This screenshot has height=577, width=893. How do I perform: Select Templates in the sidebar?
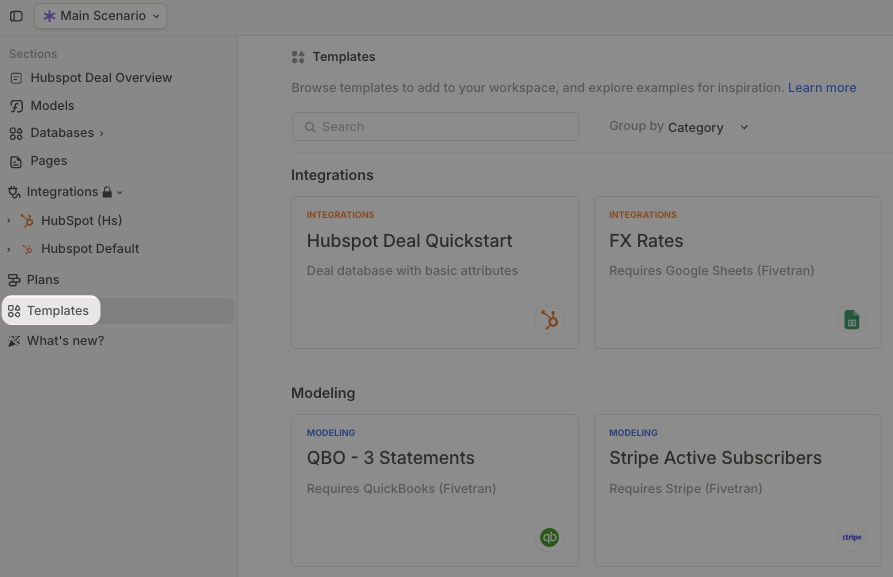click(x=57, y=310)
